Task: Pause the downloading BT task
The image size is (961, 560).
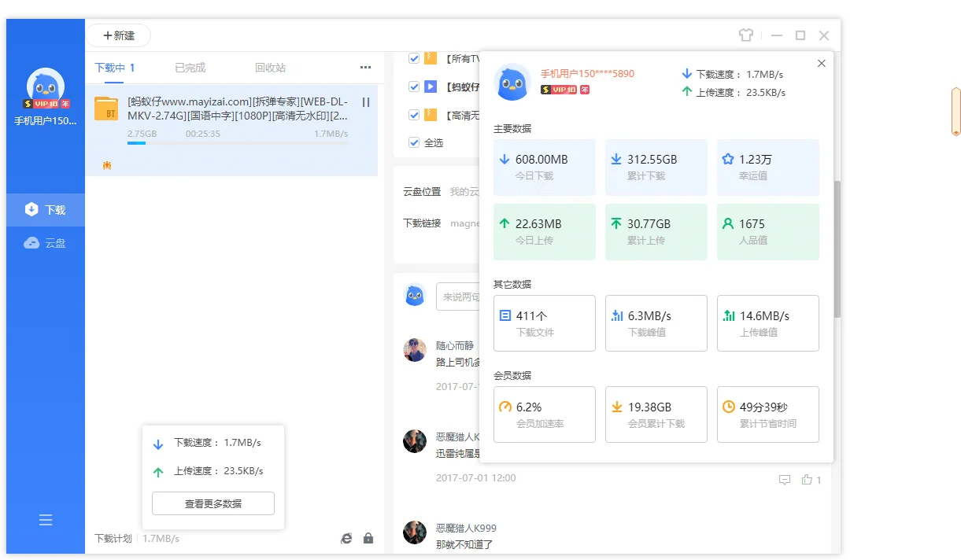Action: [365, 101]
